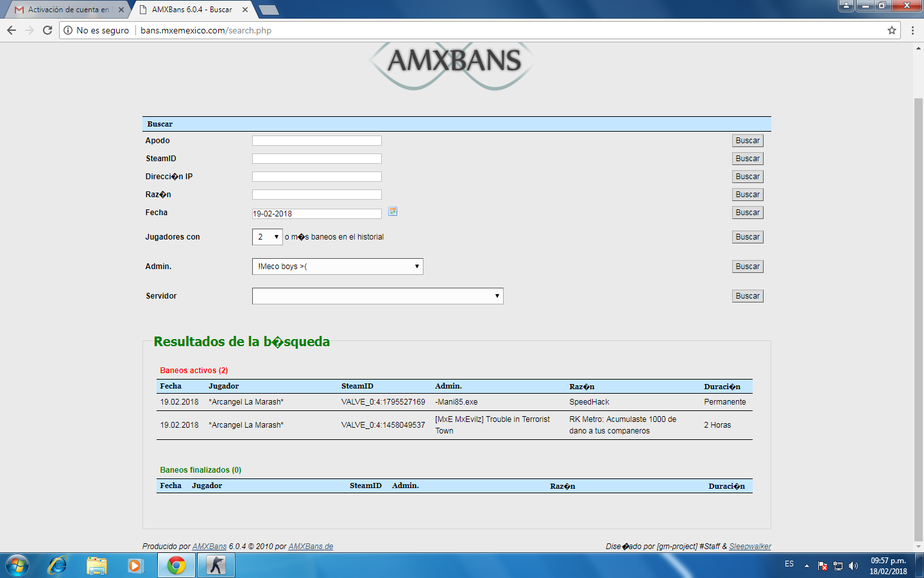Open the Counter-Strike taskbar icon
Screen dimensions: 924x578
(216, 566)
